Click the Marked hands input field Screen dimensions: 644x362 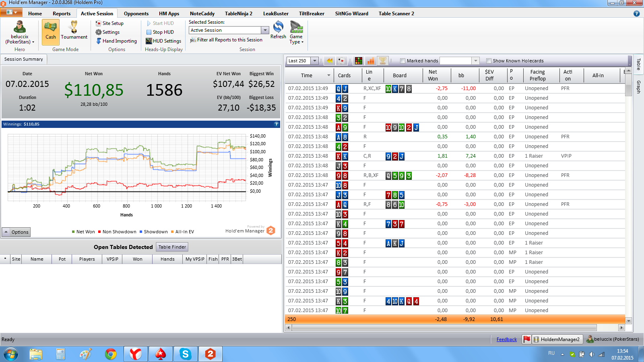pos(456,61)
